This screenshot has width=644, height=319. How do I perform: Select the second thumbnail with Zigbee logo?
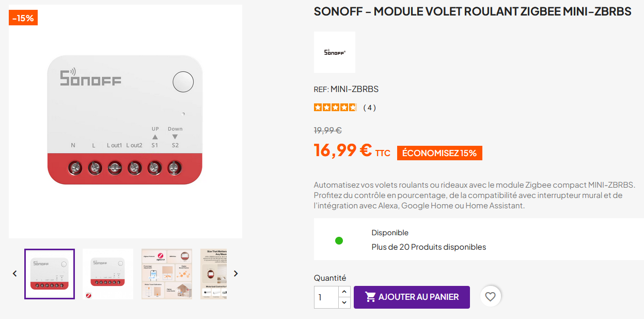[x=108, y=274]
